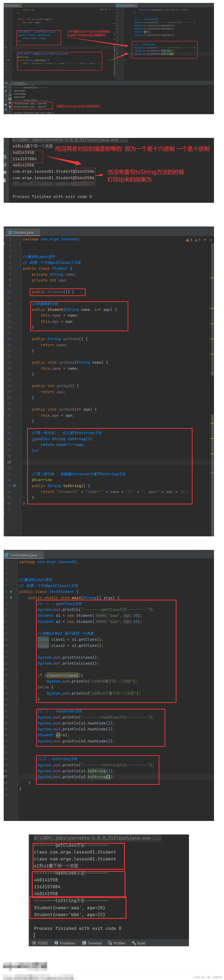The height and width of the screenshot is (980, 224).
Task: Click the override gutter icon beside toString()
Action: pos(14,486)
